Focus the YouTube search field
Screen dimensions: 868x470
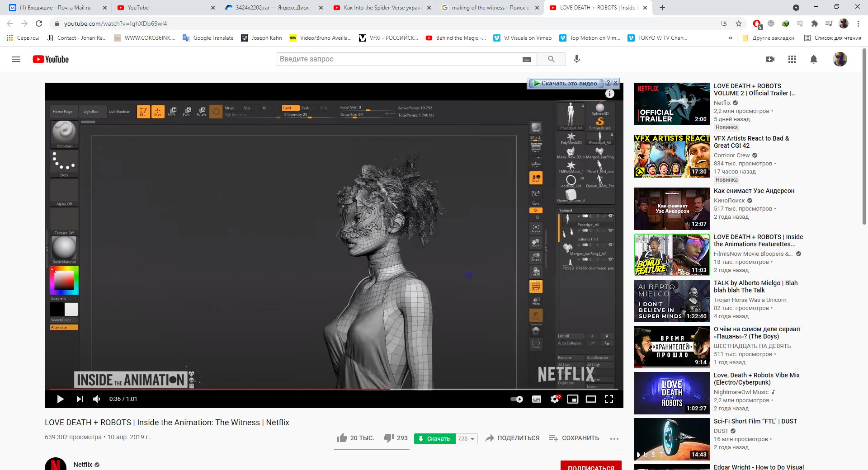pyautogui.click(x=400, y=59)
